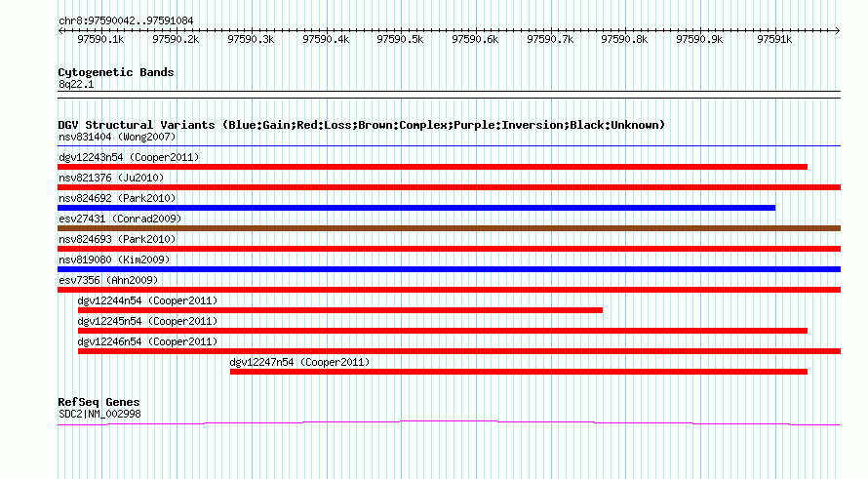This screenshot has width=868, height=479.
Task: Click the RefSeq Genes track title
Action: click(99, 402)
